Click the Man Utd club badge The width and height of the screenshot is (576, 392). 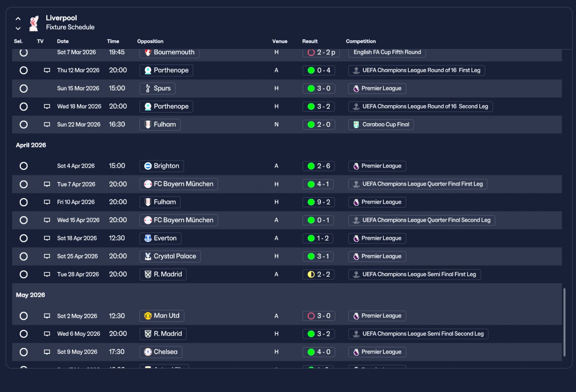click(x=148, y=316)
